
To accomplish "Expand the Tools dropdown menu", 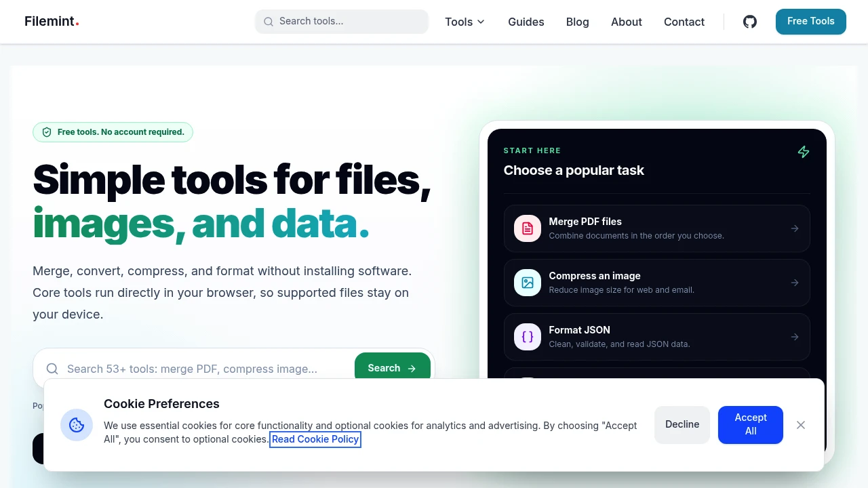I will pos(465,22).
